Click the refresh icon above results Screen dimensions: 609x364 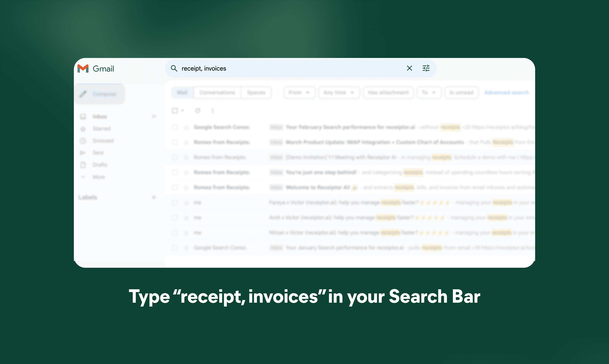click(x=197, y=111)
